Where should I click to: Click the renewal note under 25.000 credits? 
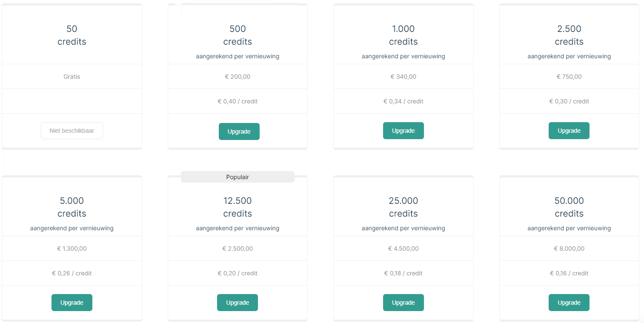click(403, 228)
